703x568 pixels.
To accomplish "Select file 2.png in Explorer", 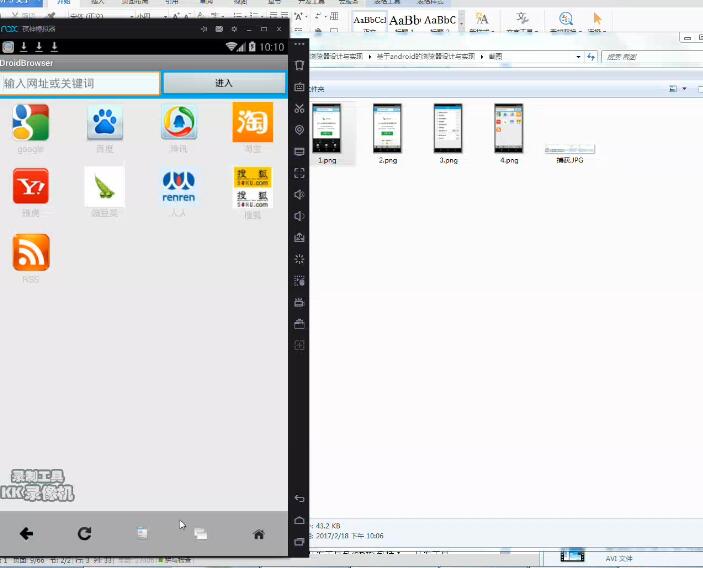I will click(387, 134).
